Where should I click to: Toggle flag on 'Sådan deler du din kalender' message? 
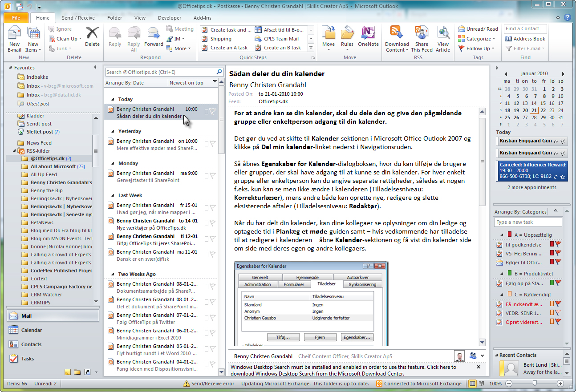point(213,112)
